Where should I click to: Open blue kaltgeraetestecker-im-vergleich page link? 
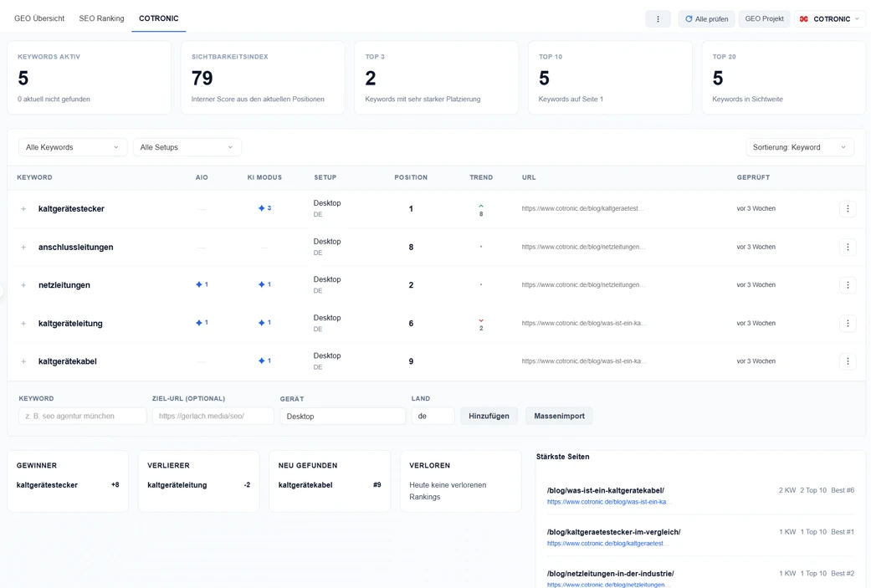pyautogui.click(x=607, y=544)
